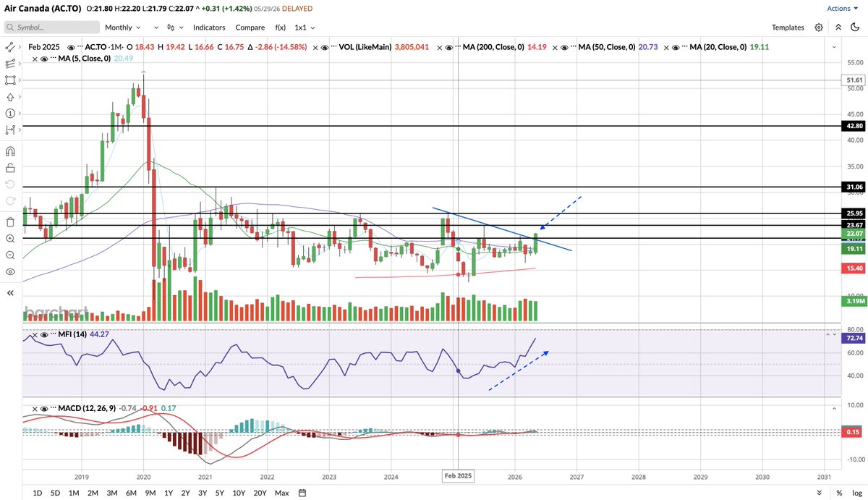This screenshot has width=868, height=500.
Task: Open the Templates menu
Action: (x=788, y=27)
